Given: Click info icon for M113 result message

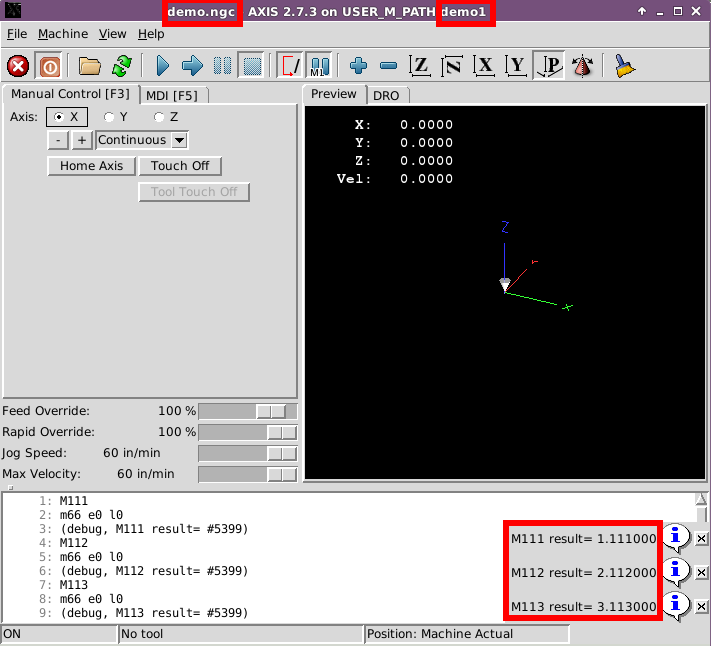Looking at the screenshot, I should click(676, 606).
